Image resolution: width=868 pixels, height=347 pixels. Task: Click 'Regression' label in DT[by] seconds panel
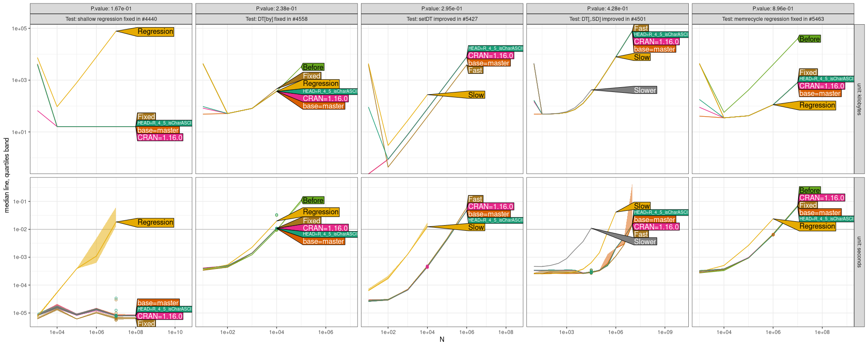pyautogui.click(x=321, y=212)
